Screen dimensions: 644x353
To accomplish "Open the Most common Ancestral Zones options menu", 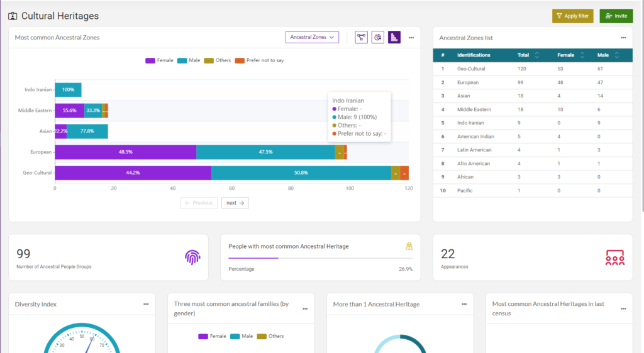I will pyautogui.click(x=411, y=38).
